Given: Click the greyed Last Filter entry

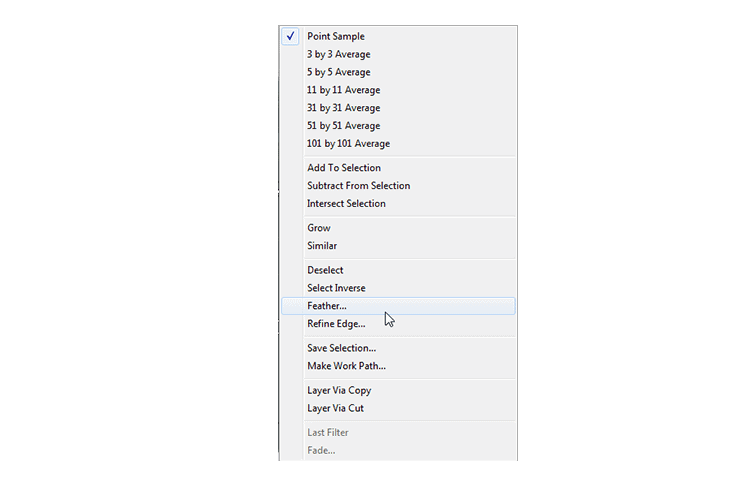Looking at the screenshot, I should [398, 433].
